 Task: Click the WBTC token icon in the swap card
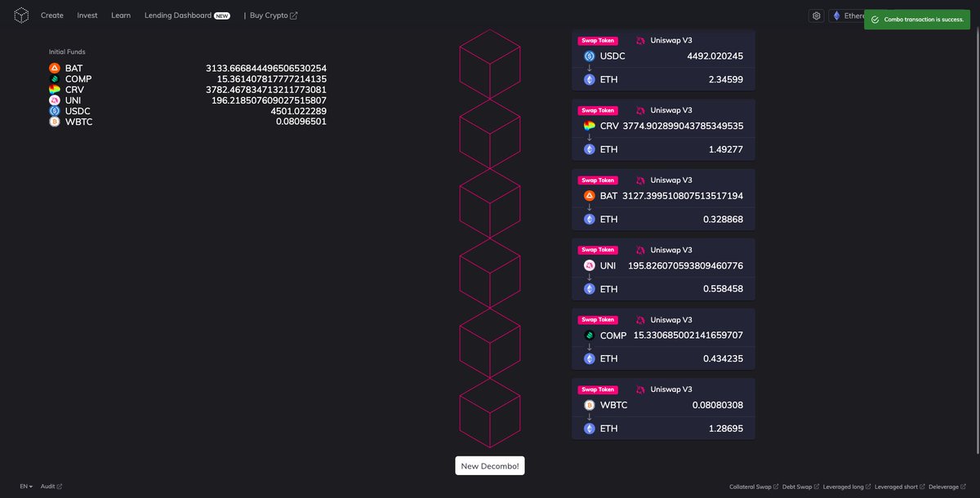[590, 405]
